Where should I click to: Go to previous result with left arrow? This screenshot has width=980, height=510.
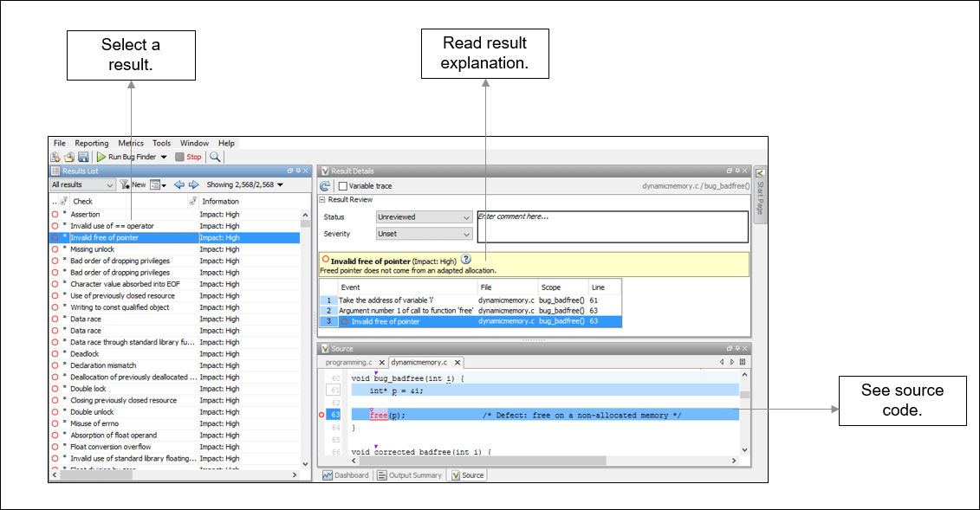click(179, 184)
